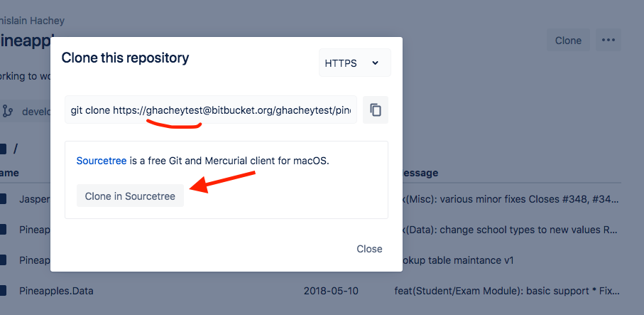Click folder icon in lookup table maintenance row

pyautogui.click(x=3, y=260)
